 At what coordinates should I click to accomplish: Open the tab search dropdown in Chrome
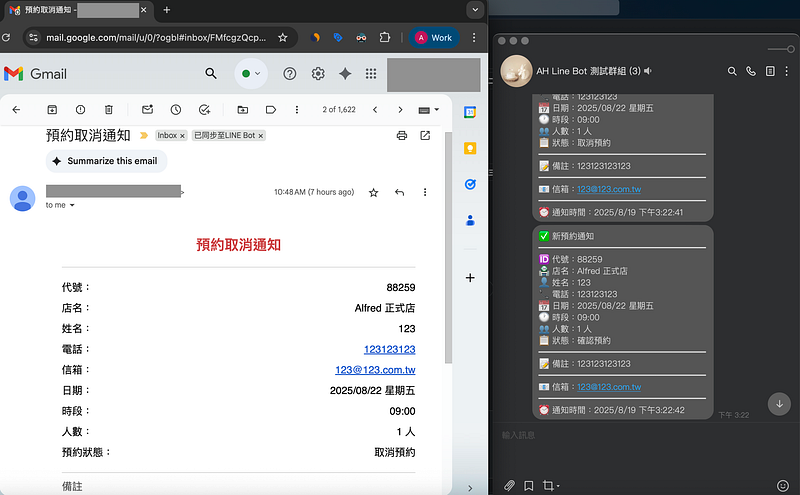(475, 10)
